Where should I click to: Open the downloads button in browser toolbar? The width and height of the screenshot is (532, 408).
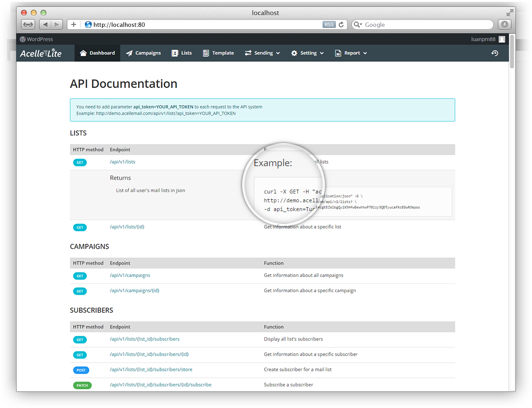[505, 24]
